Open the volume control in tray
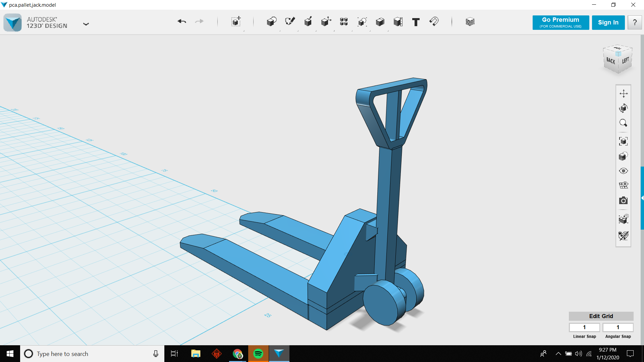The height and width of the screenshot is (362, 644). 579,354
